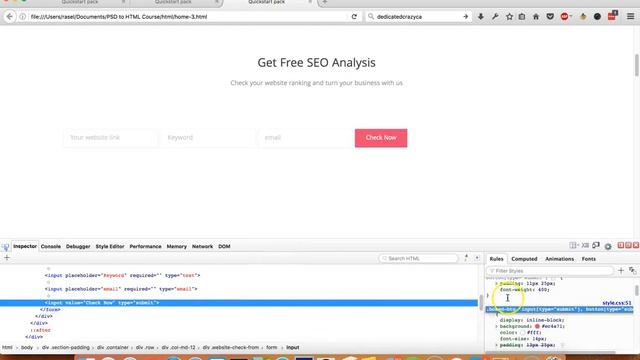Screen dimensions: 640x360
Task: Add a new CSS rule with plus
Action: (x=621, y=271)
